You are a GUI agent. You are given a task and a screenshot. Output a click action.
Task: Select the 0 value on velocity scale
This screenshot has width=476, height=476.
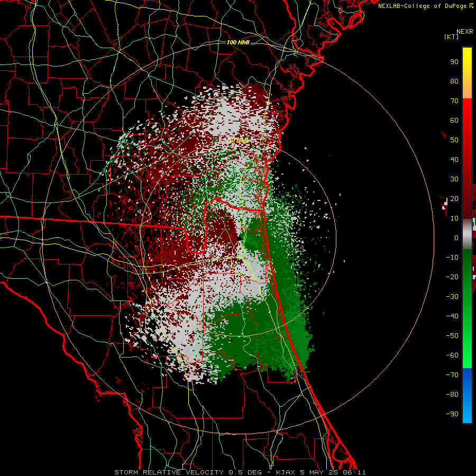coord(456,238)
